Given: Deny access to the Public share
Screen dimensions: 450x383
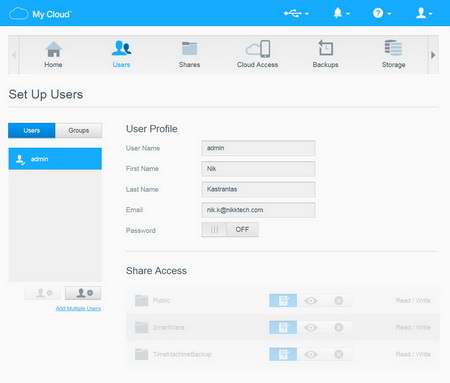Looking at the screenshot, I should point(339,300).
